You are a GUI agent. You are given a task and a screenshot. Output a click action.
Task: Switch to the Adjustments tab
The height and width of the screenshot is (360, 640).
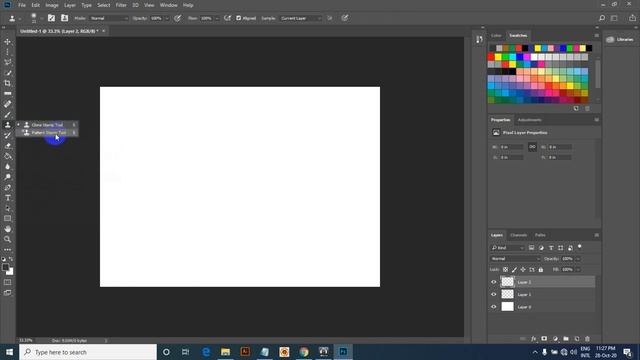coord(530,120)
